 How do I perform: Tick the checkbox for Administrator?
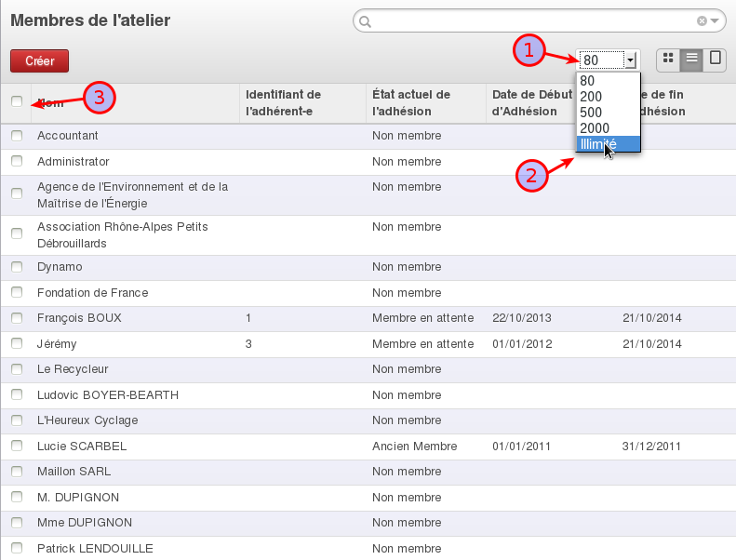point(17,161)
